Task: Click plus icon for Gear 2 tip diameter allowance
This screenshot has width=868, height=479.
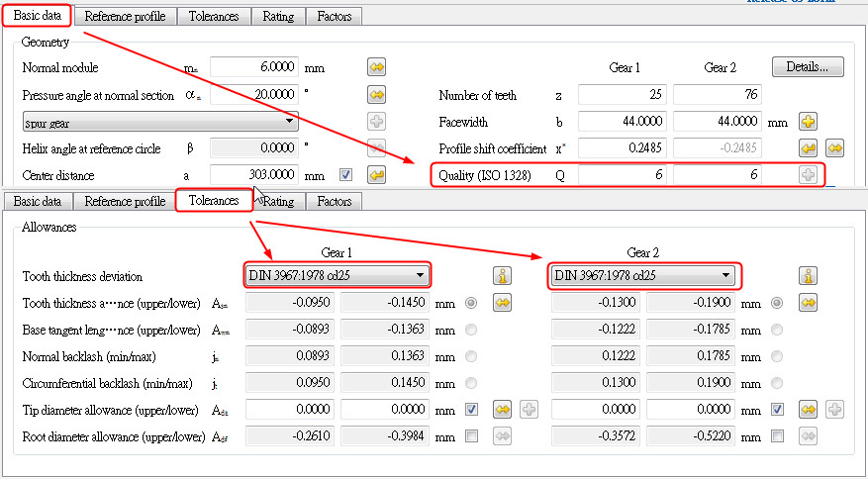Action: 834,410
